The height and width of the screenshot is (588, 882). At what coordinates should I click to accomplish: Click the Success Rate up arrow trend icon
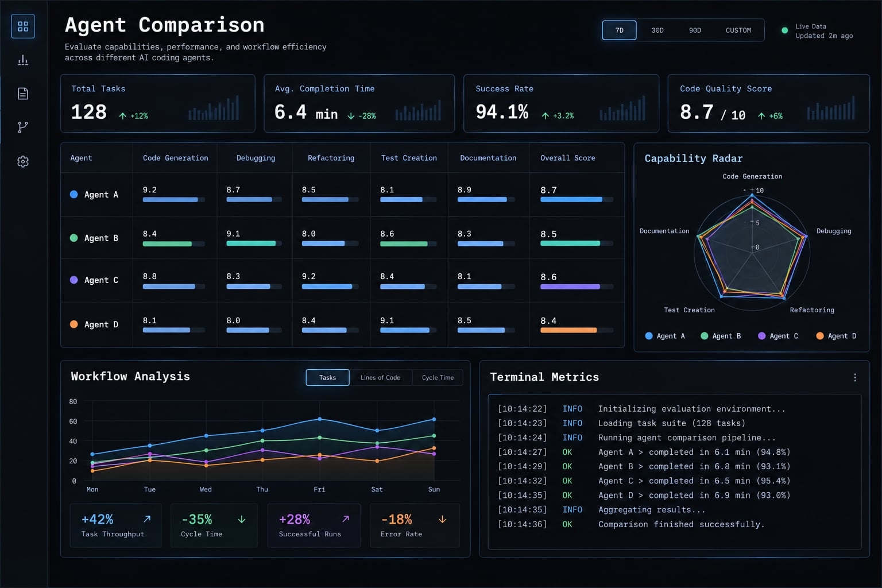(x=545, y=116)
